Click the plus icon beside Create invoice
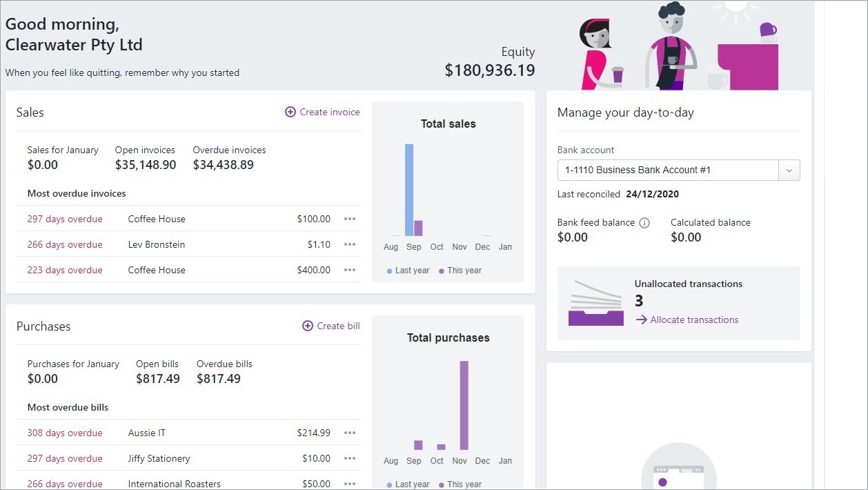This screenshot has width=868, height=490. click(x=290, y=112)
